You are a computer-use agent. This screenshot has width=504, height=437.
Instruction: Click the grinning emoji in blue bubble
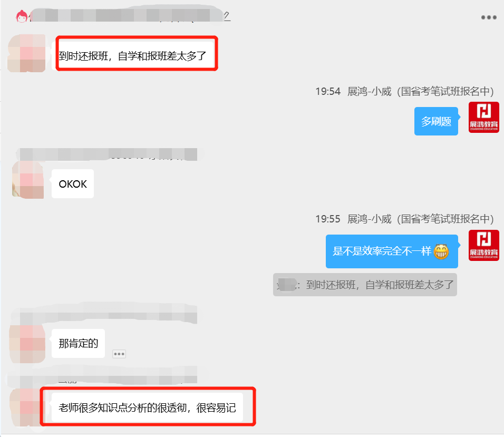(441, 251)
